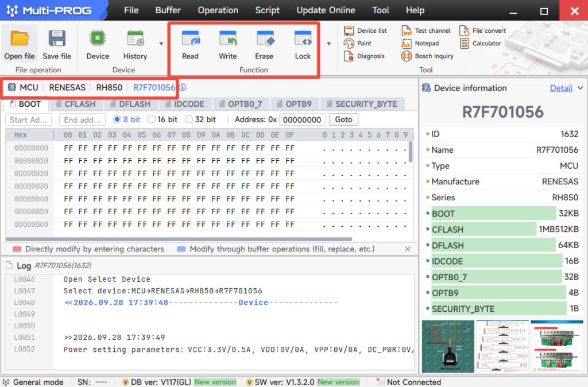Launch the Paint tool
Image resolution: width=588 pixels, height=387 pixels.
coord(358,44)
